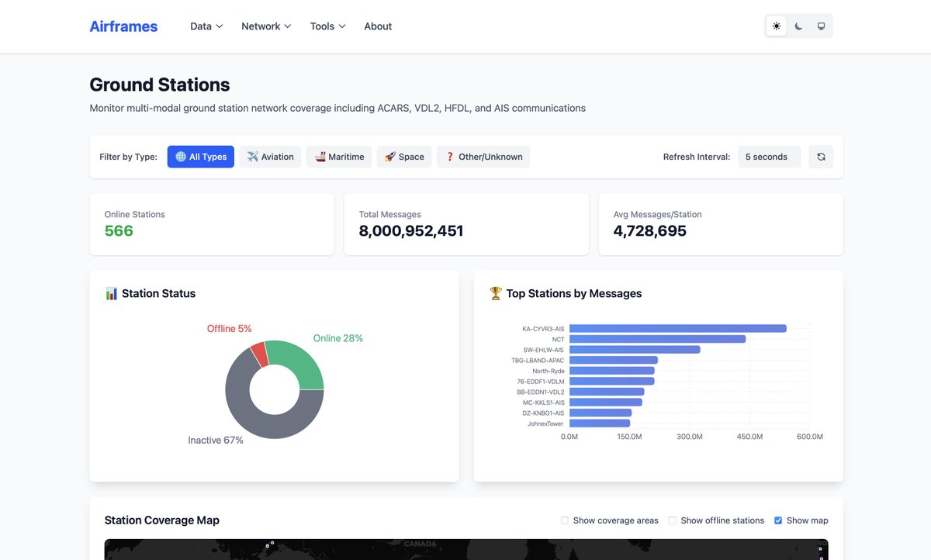The height and width of the screenshot is (560, 931).
Task: Click the Offline 5% chart label
Action: coord(230,329)
